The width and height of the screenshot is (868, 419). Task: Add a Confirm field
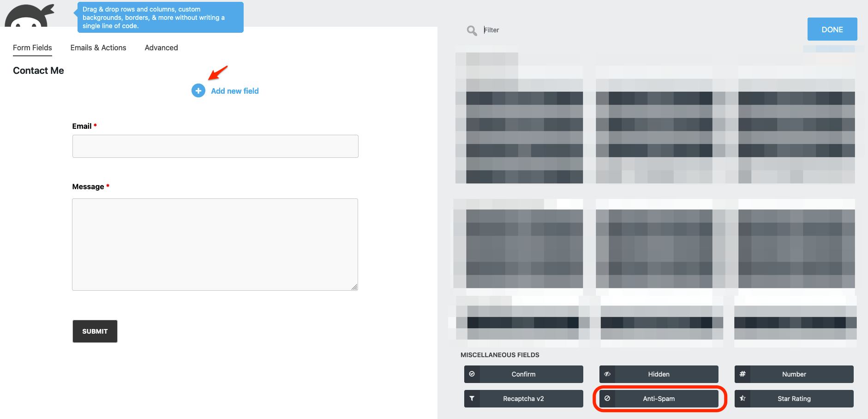[524, 374]
